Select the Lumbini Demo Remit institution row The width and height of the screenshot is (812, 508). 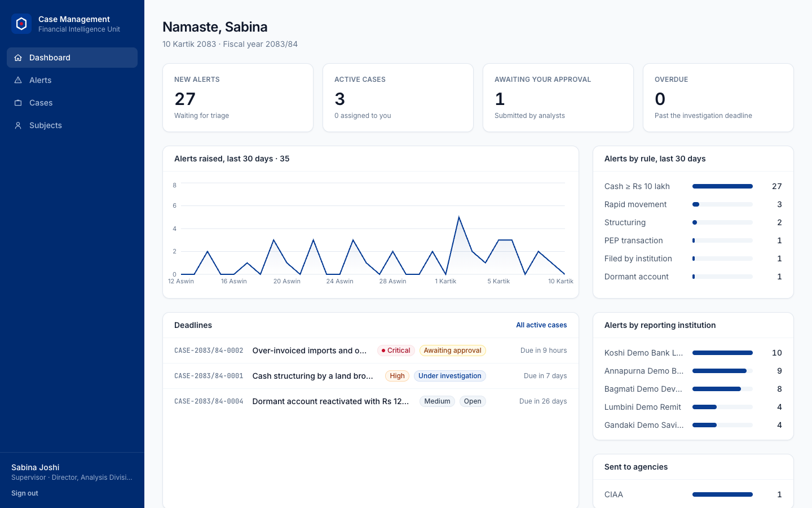[x=693, y=407]
